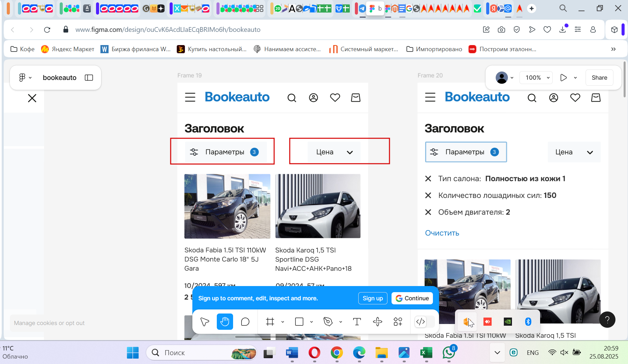Screen dimensions: 628x364
Task: Open Windows Start menu
Action: click(133, 353)
